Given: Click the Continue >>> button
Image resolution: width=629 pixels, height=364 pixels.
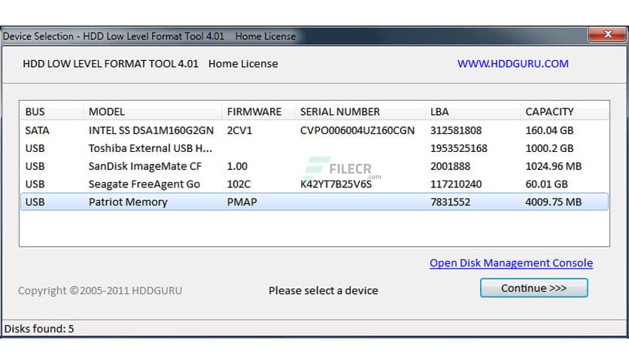Looking at the screenshot, I should 534,288.
